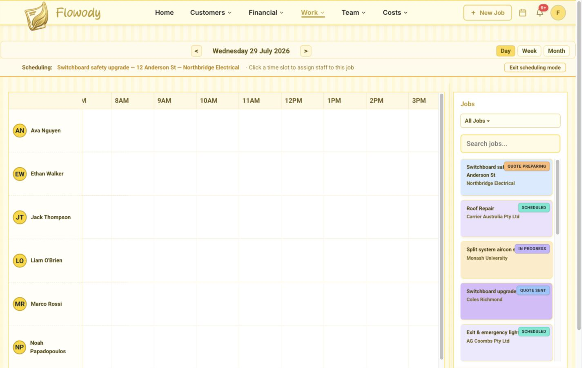Click Jack Thompson's JT avatar
This screenshot has height=368, width=588.
pos(20,218)
